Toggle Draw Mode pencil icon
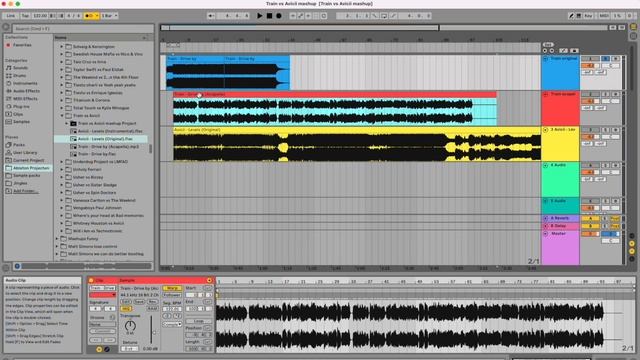Image resolution: width=640 pixels, height=360 pixels. [571, 16]
